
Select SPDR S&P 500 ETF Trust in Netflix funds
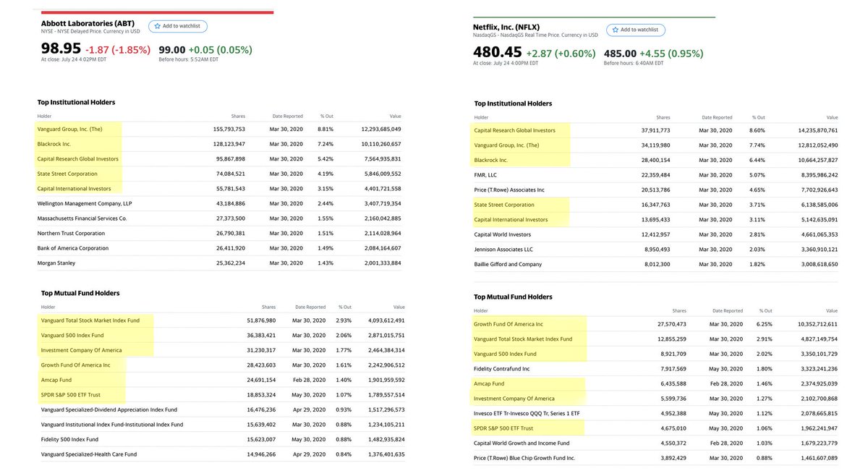click(505, 428)
